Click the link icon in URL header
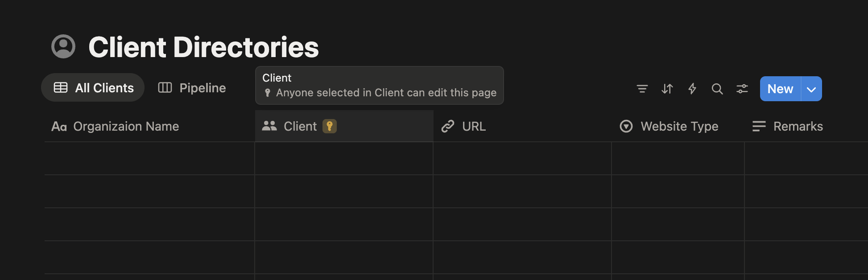Image resolution: width=868 pixels, height=280 pixels. [x=448, y=126]
